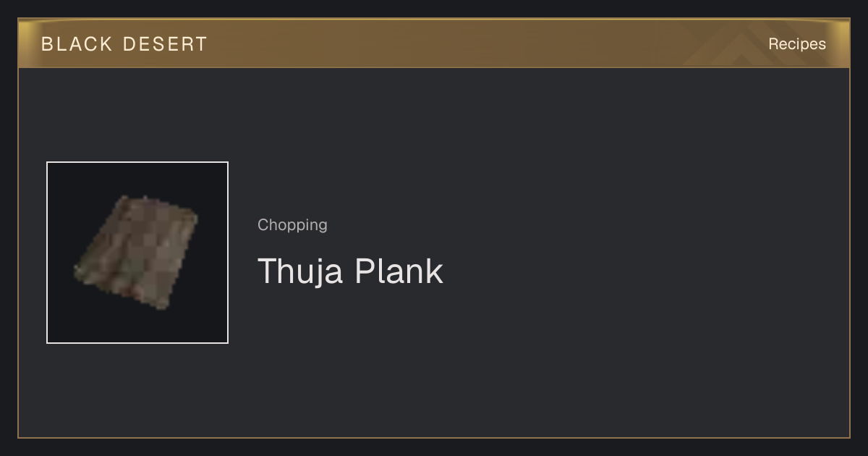Open the wooden plank thumbnail image
Viewport: 868px width, 456px height.
pyautogui.click(x=137, y=253)
